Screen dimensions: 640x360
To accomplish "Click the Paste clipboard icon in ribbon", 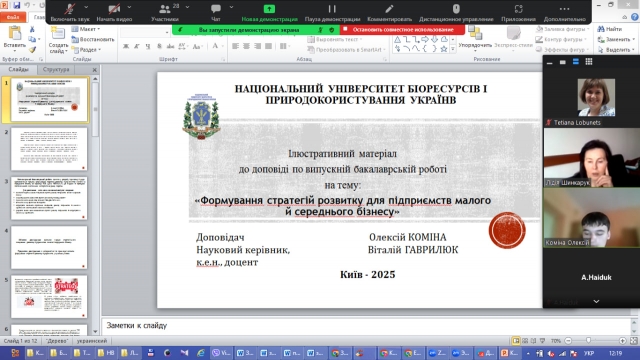I will coord(15,33).
